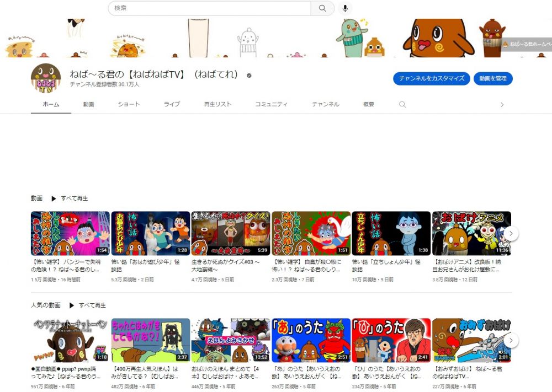The height and width of the screenshot is (392, 552).
Task: Open the おみずおばけ video thumbnail
Action: pyautogui.click(x=472, y=340)
